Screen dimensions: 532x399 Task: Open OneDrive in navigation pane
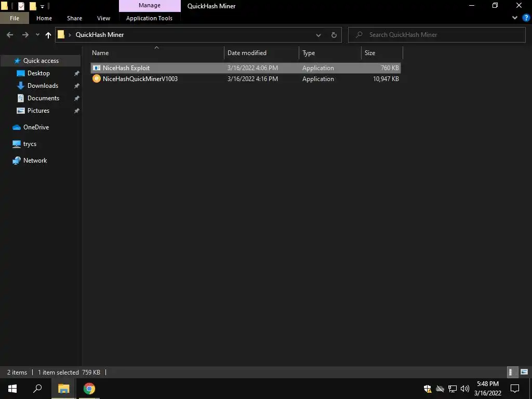pos(36,127)
